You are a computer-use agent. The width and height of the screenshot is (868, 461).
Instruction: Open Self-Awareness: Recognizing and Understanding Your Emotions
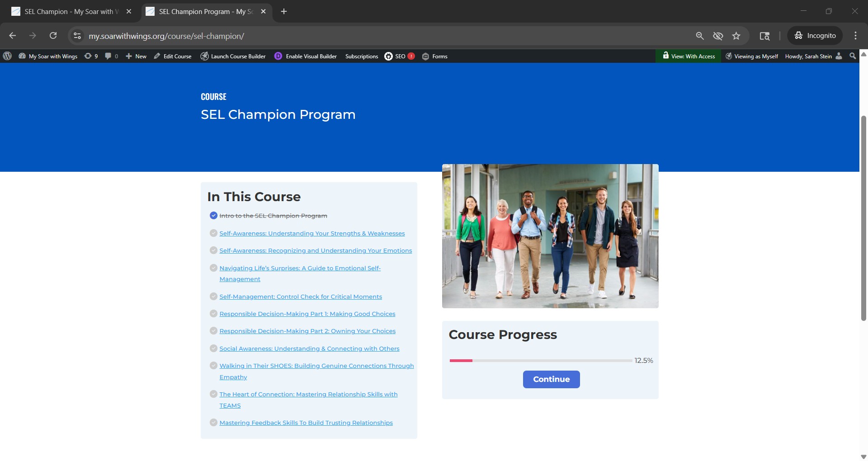click(316, 250)
